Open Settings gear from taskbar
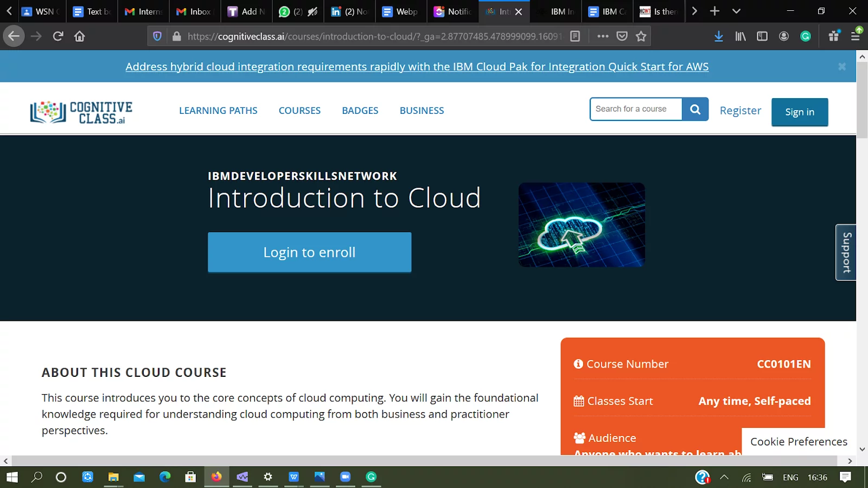The height and width of the screenshot is (488, 868). (268, 477)
